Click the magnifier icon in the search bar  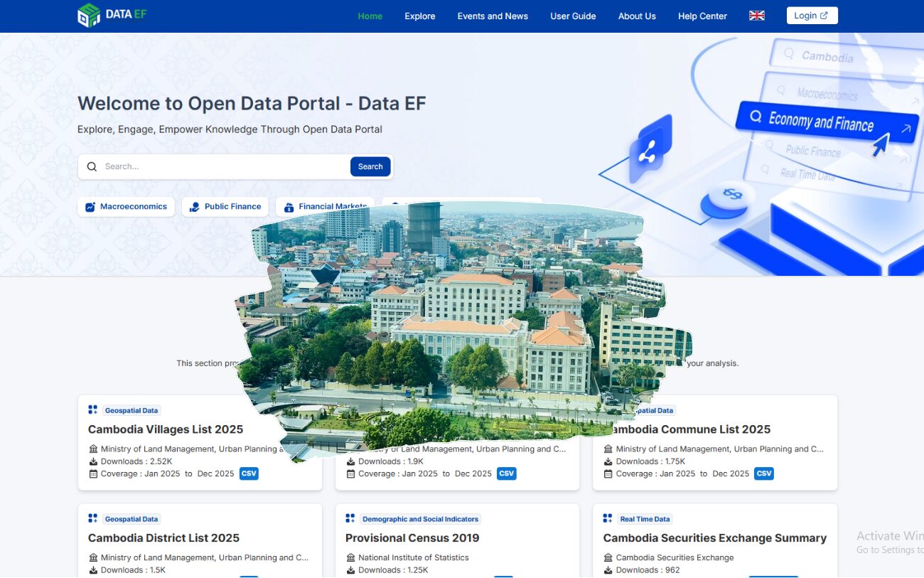coord(92,166)
